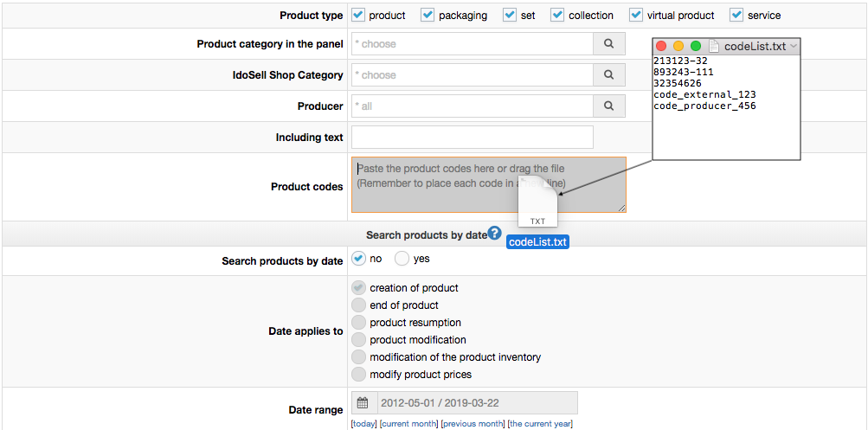Image resolution: width=868 pixels, height=430 pixels.
Task: Select yes for Search products by date
Action: [402, 259]
